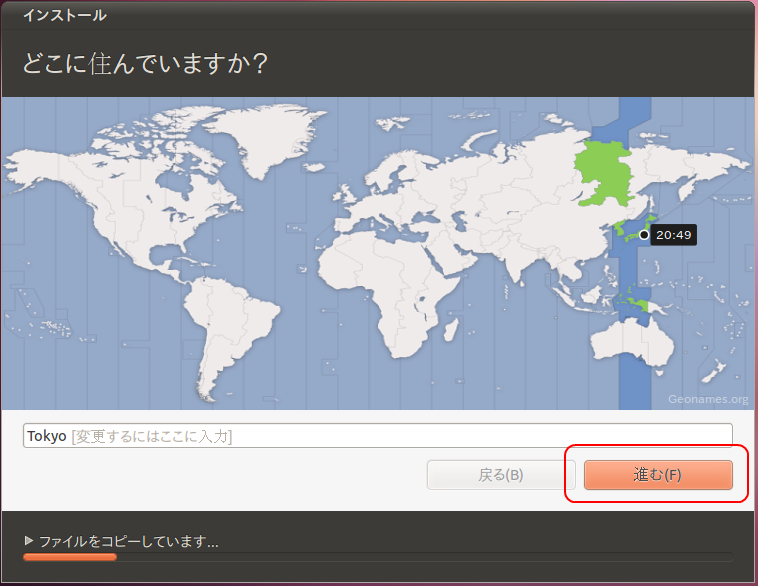Click the Tokyo location input field
This screenshot has height=586, width=758.
378,436
